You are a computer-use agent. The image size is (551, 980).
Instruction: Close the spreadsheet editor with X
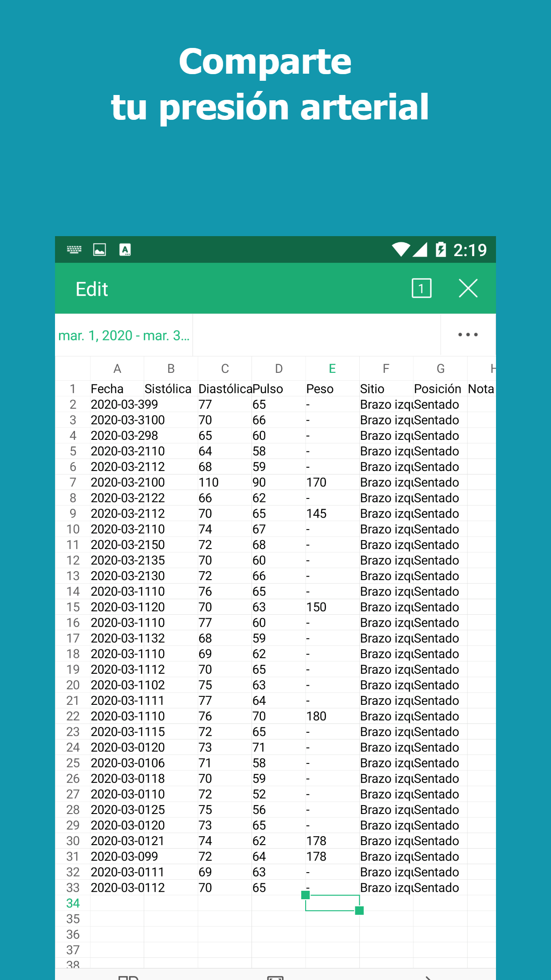(468, 288)
